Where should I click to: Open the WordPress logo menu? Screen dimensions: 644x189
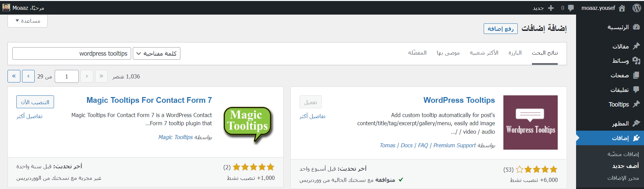tap(637, 8)
